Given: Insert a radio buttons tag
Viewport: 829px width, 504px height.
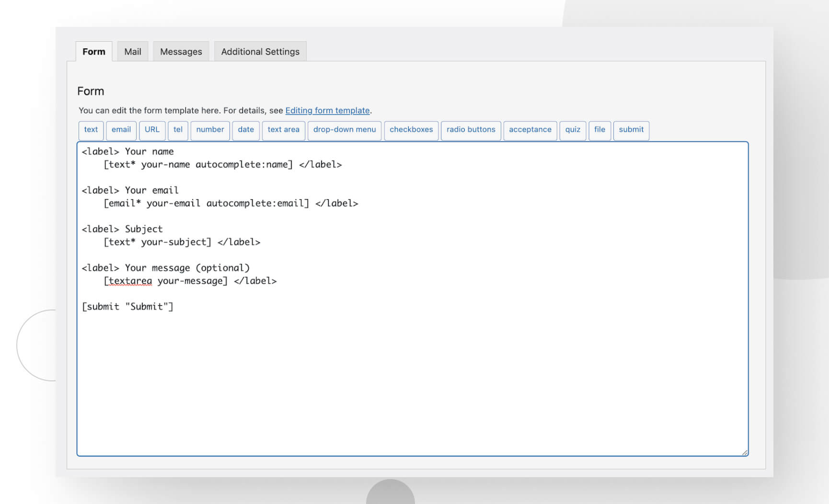Looking at the screenshot, I should click(471, 130).
